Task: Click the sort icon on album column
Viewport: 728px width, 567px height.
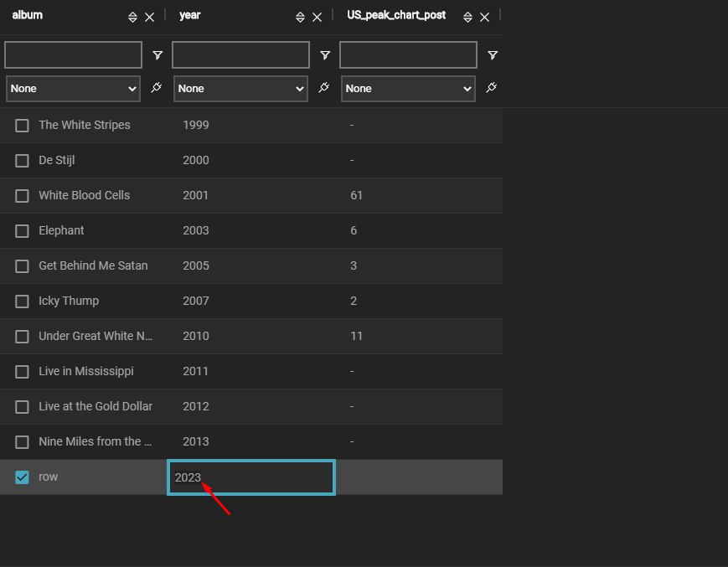Action: pos(132,18)
